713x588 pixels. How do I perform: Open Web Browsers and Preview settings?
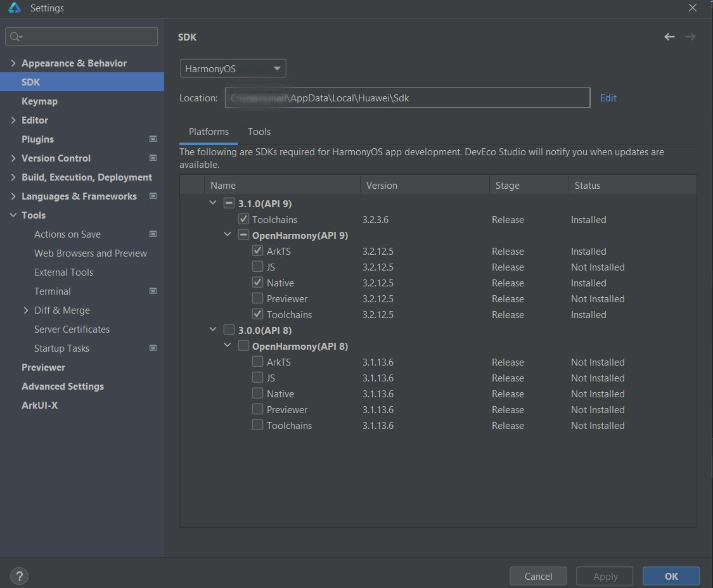point(91,253)
